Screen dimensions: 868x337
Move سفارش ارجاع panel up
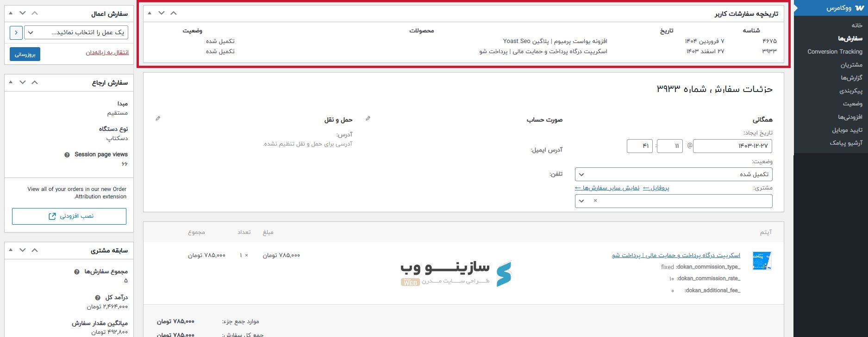(35, 82)
